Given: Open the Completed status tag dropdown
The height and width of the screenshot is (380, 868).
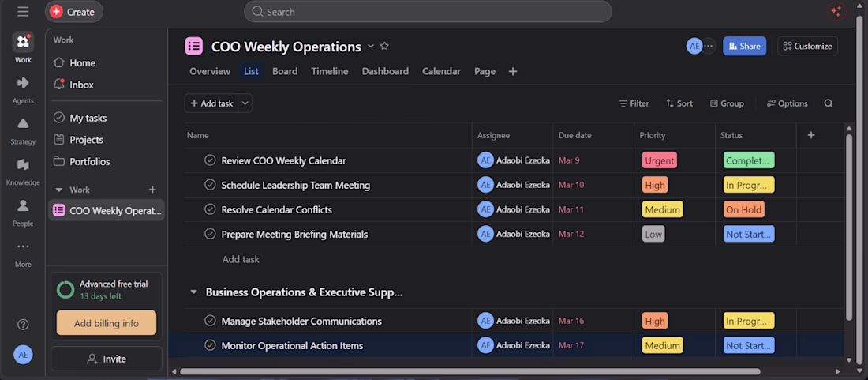Looking at the screenshot, I should pyautogui.click(x=749, y=160).
